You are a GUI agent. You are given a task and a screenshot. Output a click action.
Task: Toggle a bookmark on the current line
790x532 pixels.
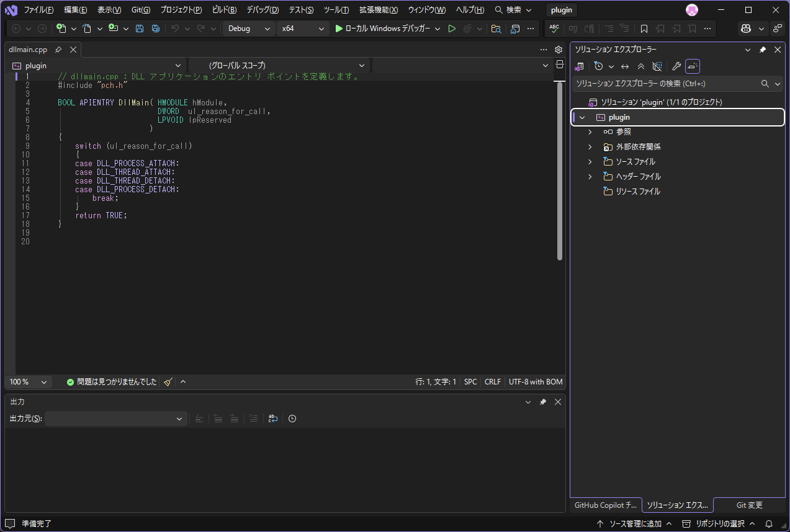pos(644,29)
